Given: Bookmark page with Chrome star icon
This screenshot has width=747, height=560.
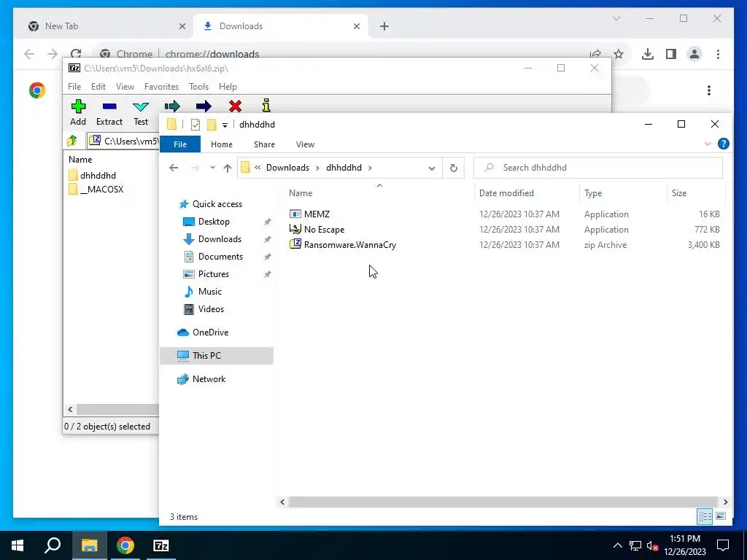Looking at the screenshot, I should (619, 54).
